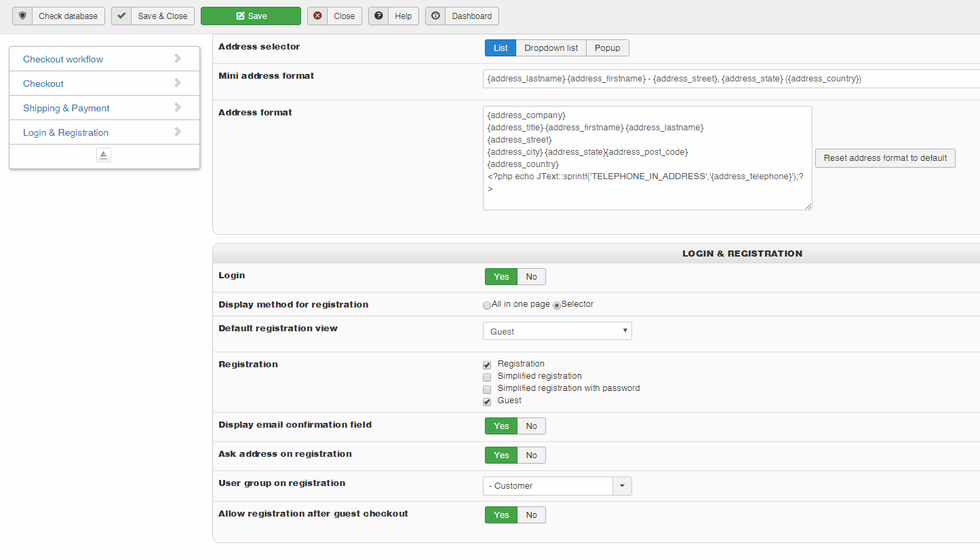The height and width of the screenshot is (560, 980).
Task: Collapse the sidebar with the up-arrow icon
Action: [x=103, y=155]
